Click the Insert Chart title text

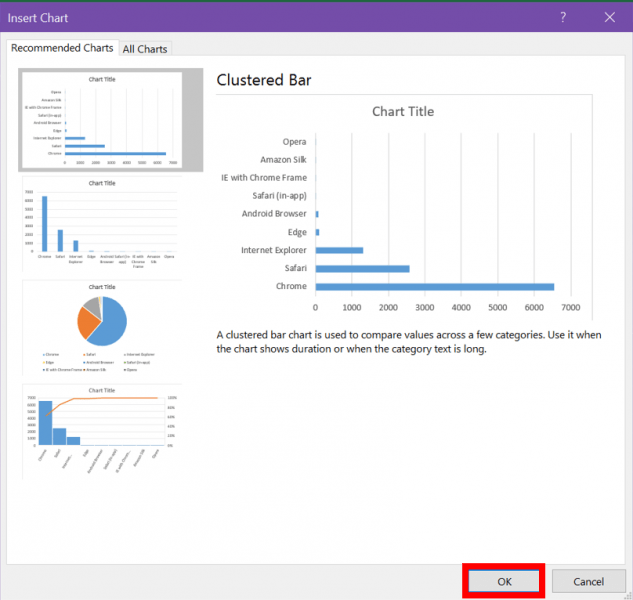38,18
